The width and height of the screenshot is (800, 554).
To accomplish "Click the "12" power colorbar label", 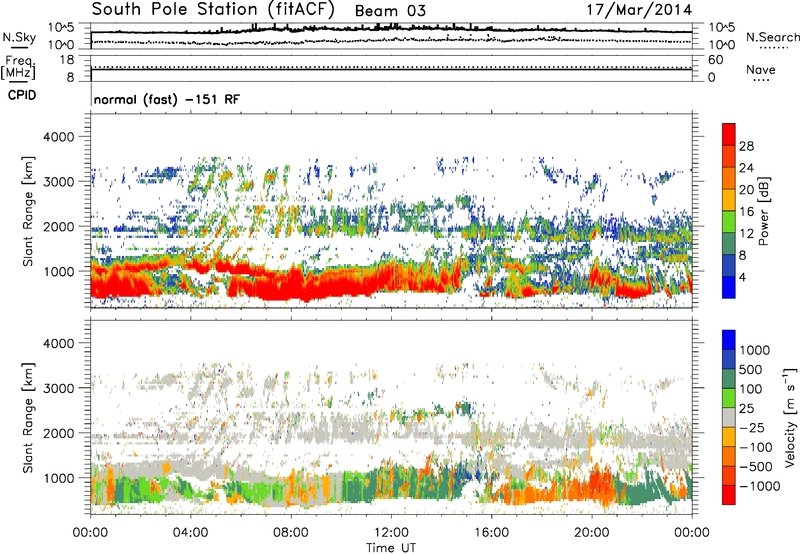I will pyautogui.click(x=746, y=234).
